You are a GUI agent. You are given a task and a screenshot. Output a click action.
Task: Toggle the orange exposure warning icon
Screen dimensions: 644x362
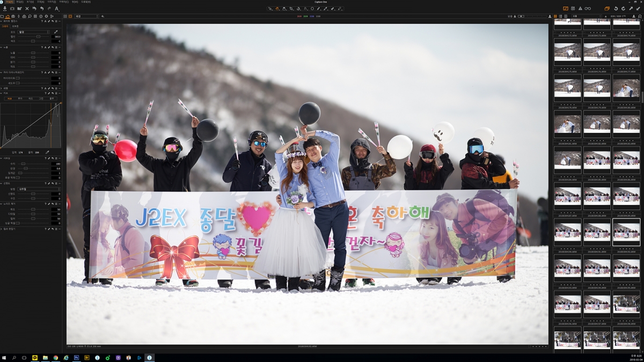(x=566, y=9)
